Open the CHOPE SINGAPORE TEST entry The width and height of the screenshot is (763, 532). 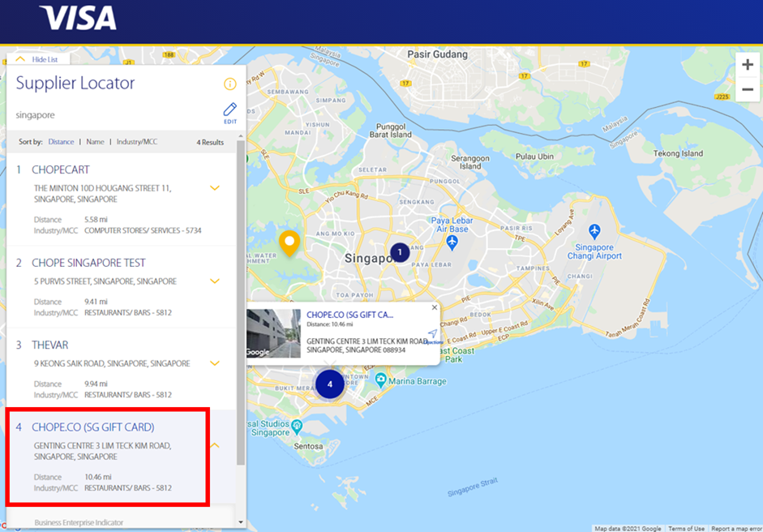click(88, 263)
